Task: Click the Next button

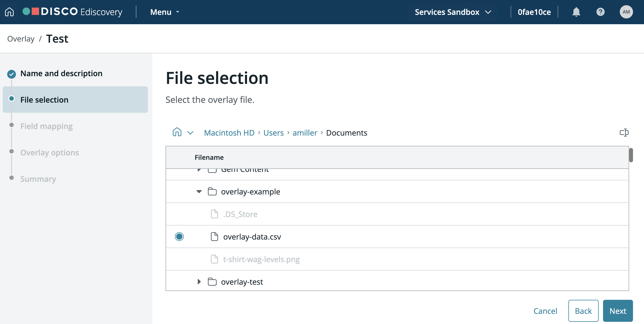Action: pyautogui.click(x=618, y=311)
